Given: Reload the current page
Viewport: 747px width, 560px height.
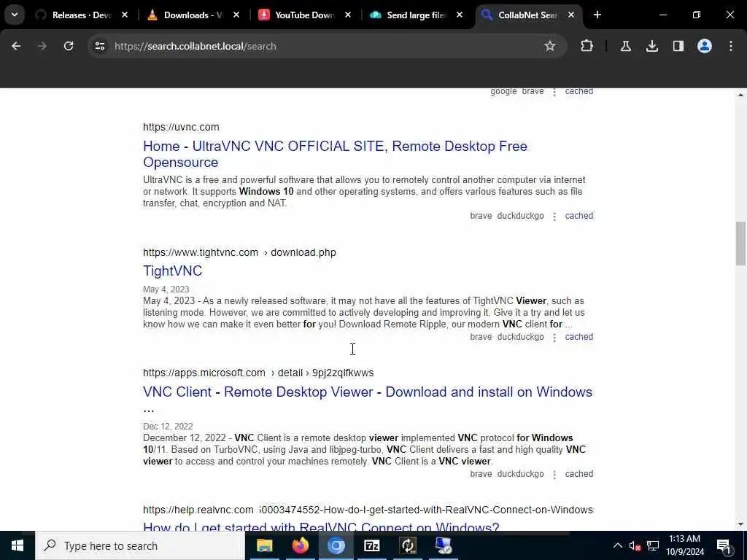Looking at the screenshot, I should (x=69, y=46).
